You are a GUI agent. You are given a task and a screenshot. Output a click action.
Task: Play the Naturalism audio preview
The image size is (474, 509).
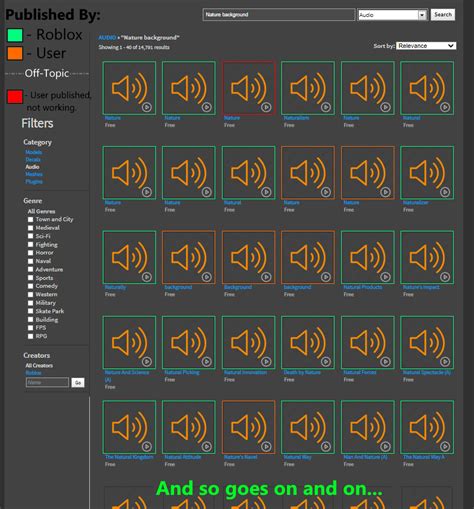pyautogui.click(x=326, y=107)
